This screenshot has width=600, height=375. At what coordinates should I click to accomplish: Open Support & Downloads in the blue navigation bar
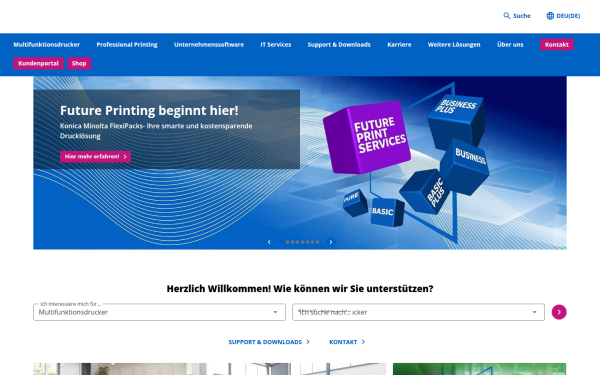pyautogui.click(x=339, y=44)
